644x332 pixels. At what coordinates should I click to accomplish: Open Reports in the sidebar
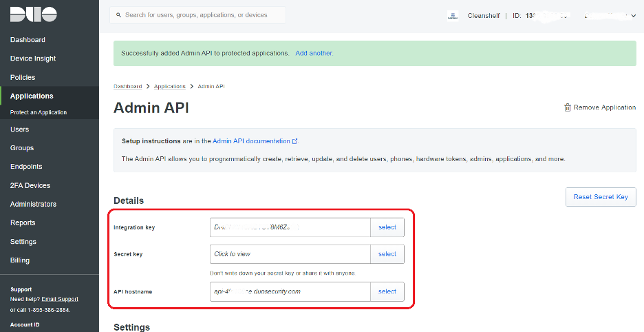pos(23,222)
